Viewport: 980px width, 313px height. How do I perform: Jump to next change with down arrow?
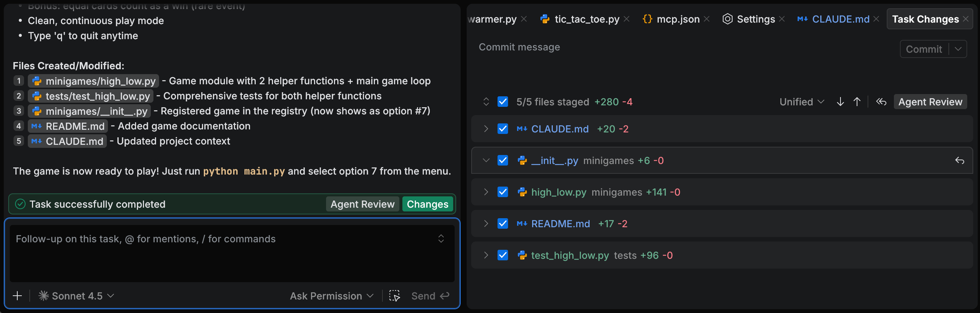840,102
